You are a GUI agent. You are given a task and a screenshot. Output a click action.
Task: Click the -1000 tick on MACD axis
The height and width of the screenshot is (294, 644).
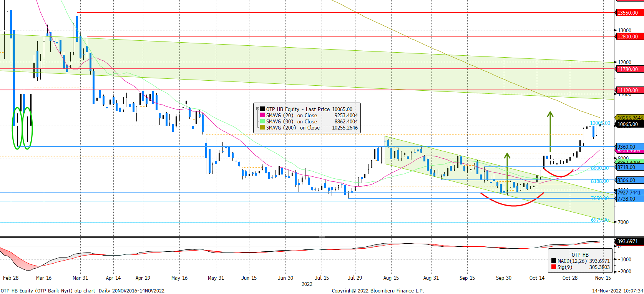tap(624, 259)
